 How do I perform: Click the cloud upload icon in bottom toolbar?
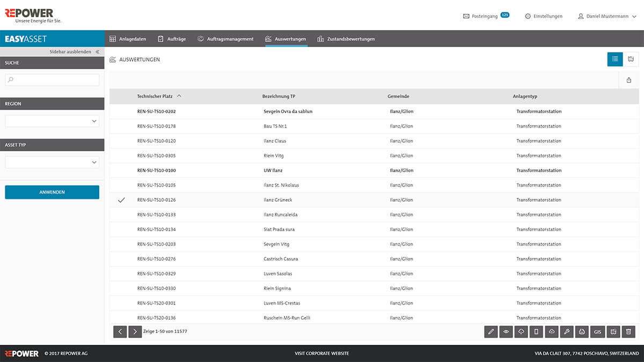(551, 331)
